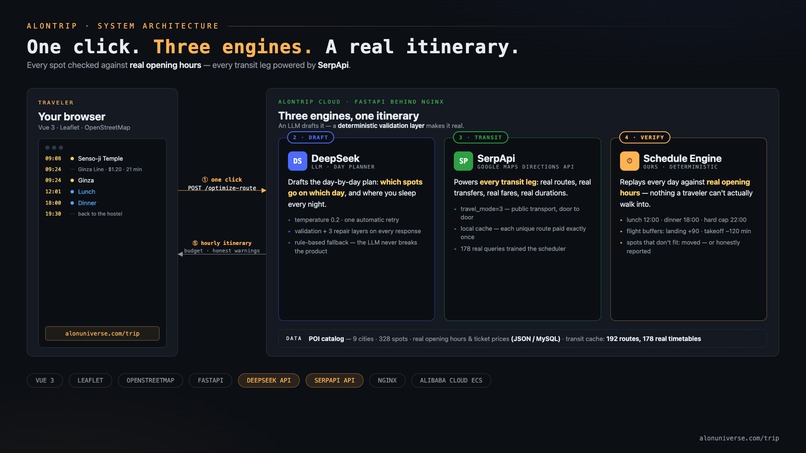Click "spots that don't fit" bullet
The height and width of the screenshot is (453, 806).
point(683,247)
